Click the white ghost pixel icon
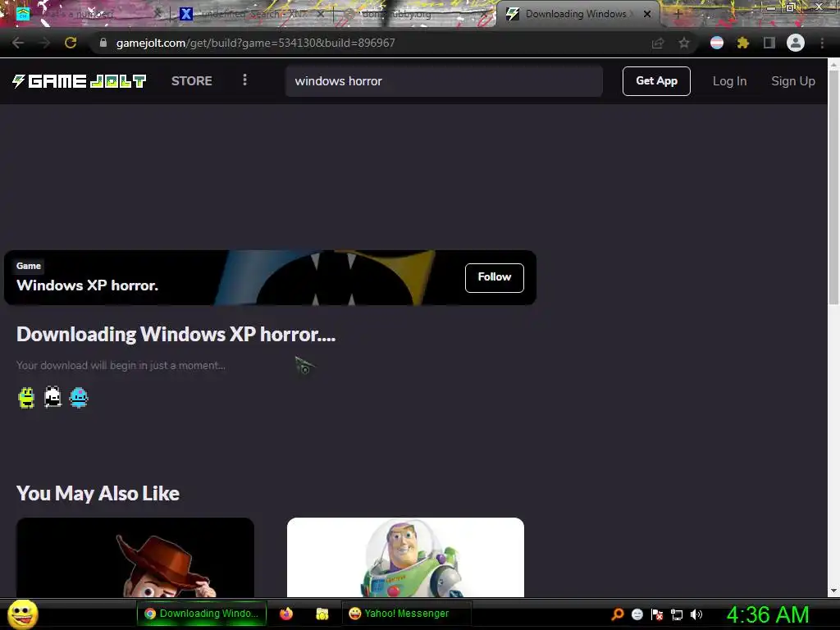Viewport: 840px width, 630px height. pyautogui.click(x=52, y=398)
